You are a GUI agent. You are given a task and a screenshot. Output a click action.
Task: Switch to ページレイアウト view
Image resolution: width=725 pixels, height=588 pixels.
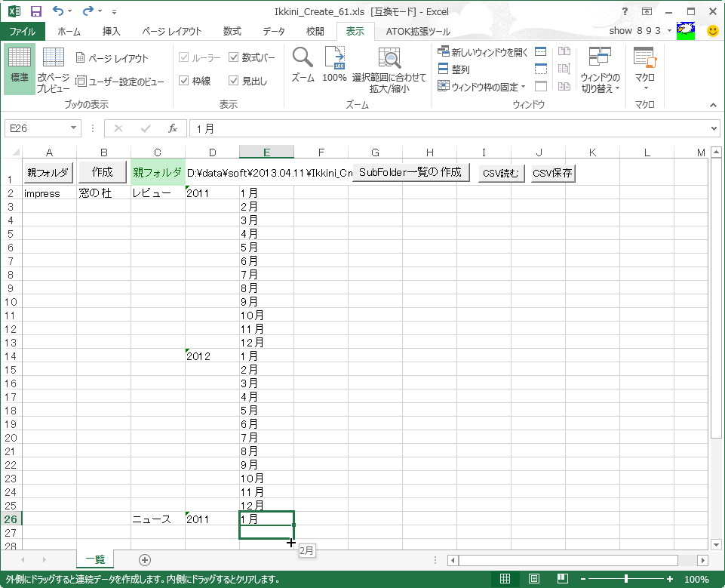112,58
